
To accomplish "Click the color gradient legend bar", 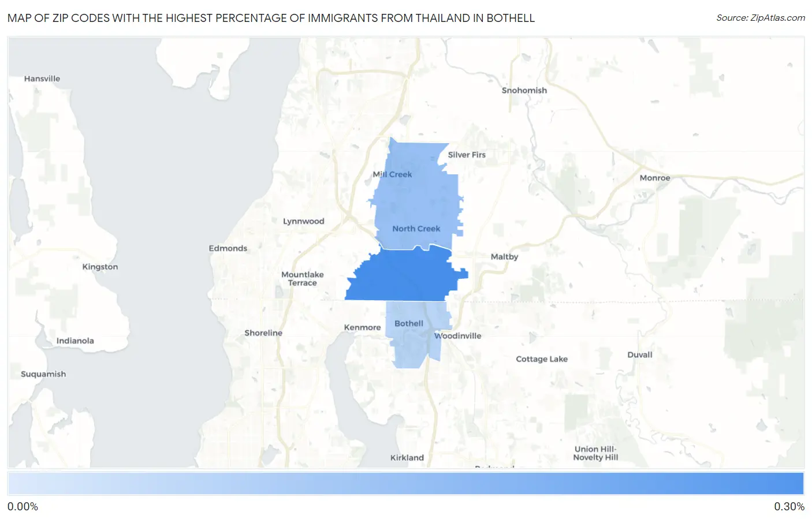I will [405, 483].
